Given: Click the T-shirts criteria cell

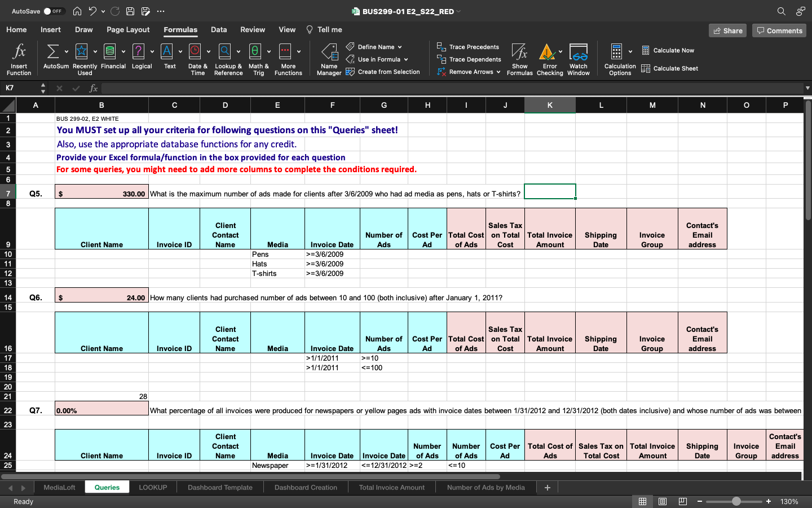Looking at the screenshot, I should [x=277, y=273].
